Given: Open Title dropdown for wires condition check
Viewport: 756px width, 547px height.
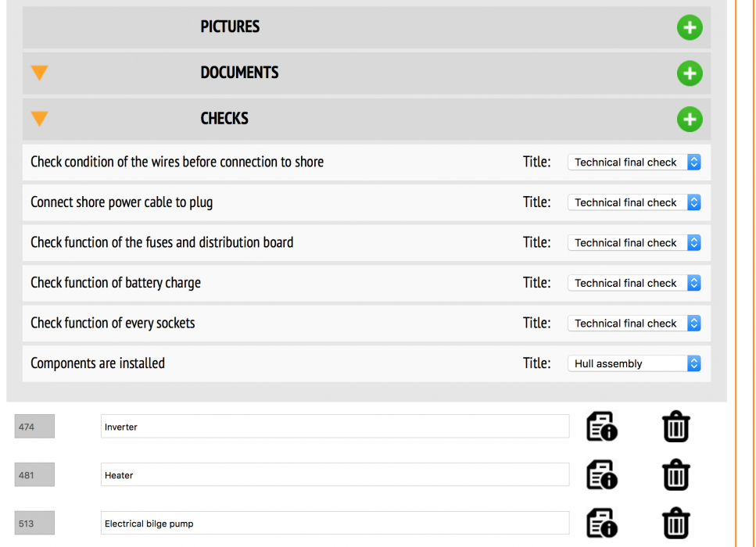Looking at the screenshot, I should (x=633, y=163).
